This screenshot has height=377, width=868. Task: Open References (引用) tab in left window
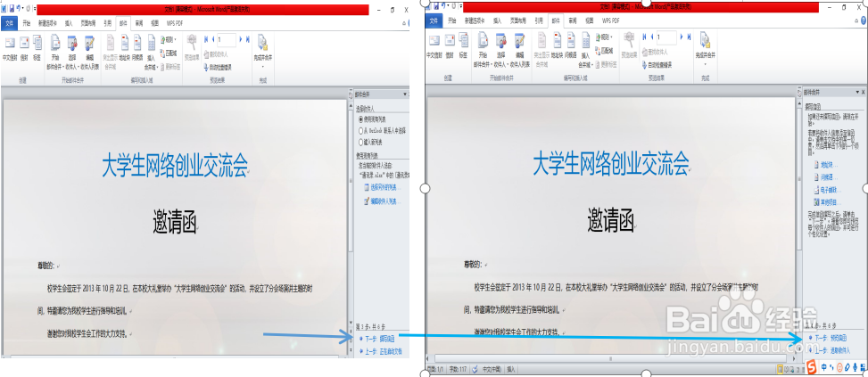(x=107, y=23)
